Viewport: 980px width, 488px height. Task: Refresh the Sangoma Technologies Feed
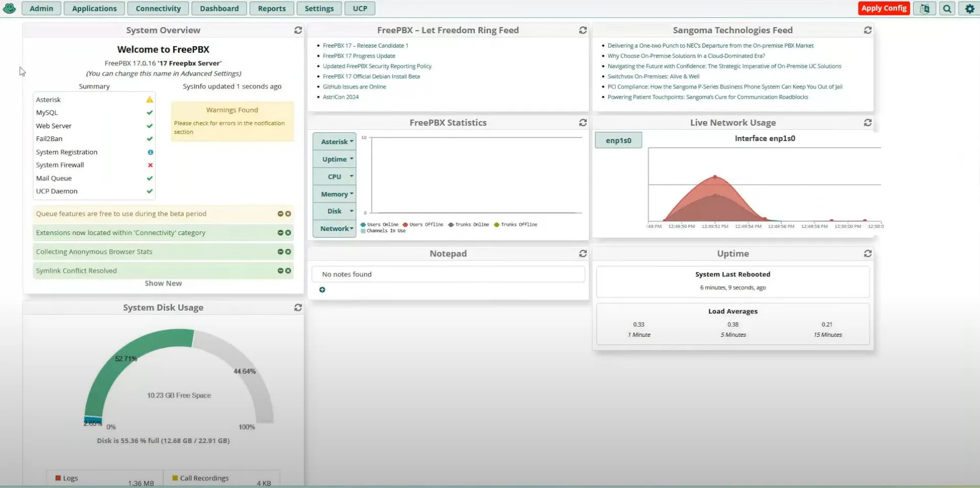(x=868, y=30)
